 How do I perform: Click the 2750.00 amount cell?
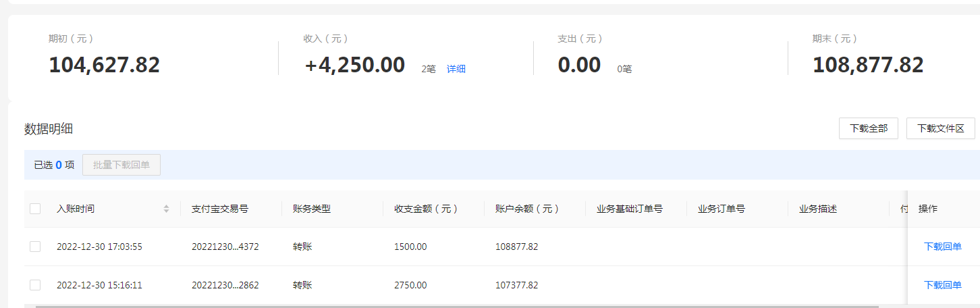coord(410,285)
